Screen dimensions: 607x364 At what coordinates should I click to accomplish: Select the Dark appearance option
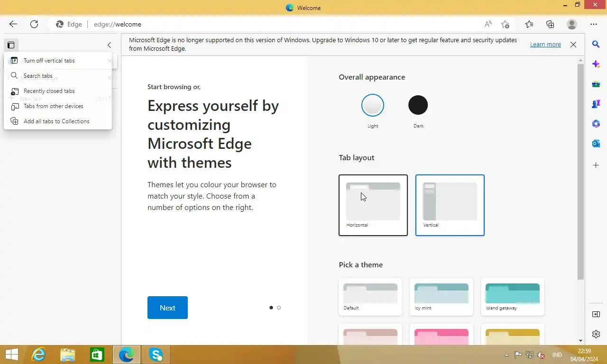coord(418,105)
